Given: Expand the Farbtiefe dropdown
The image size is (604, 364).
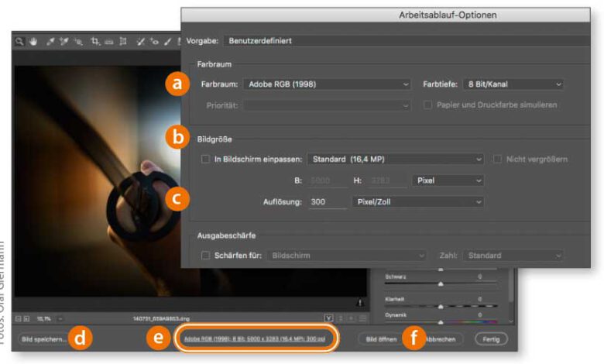Looking at the screenshot, I should tap(513, 84).
